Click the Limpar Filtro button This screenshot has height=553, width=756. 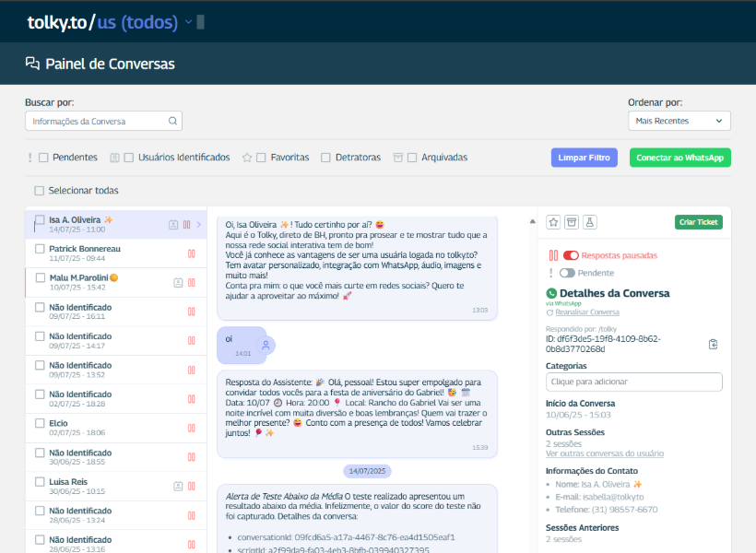click(x=584, y=158)
